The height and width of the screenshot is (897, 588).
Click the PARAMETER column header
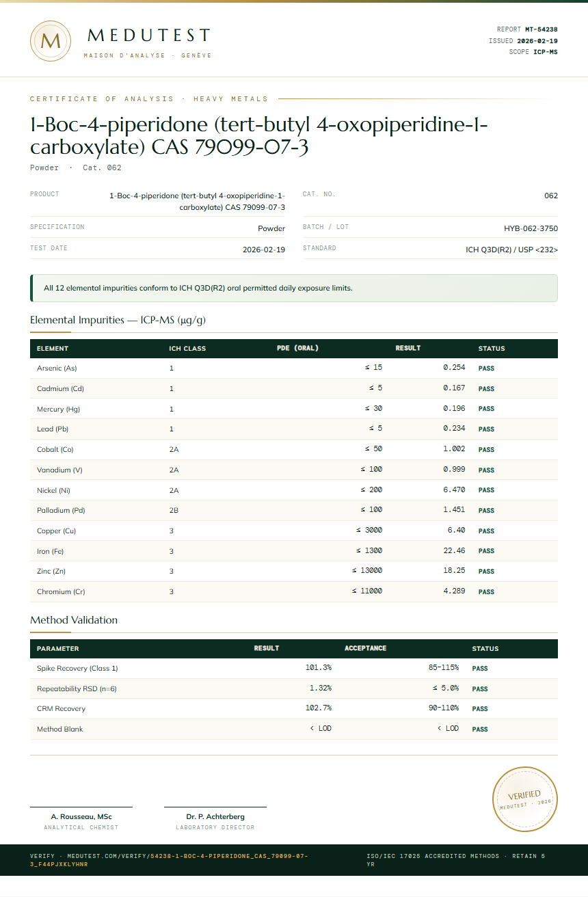(x=57, y=649)
